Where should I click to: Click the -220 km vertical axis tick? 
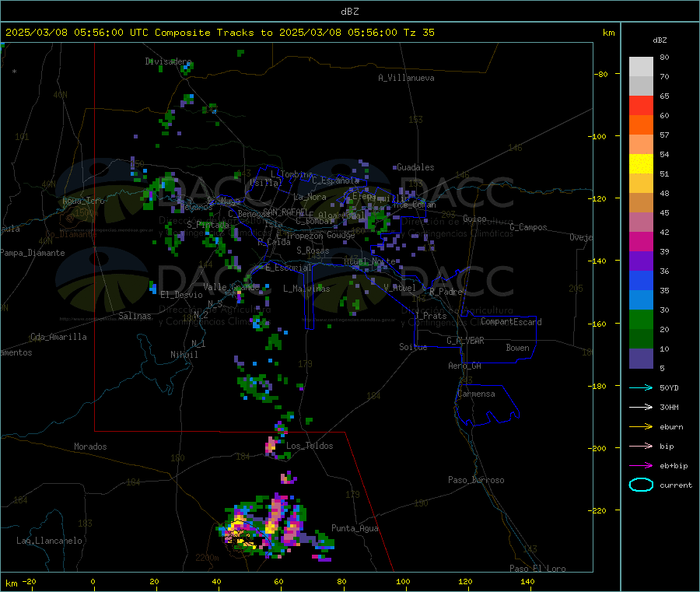(599, 510)
